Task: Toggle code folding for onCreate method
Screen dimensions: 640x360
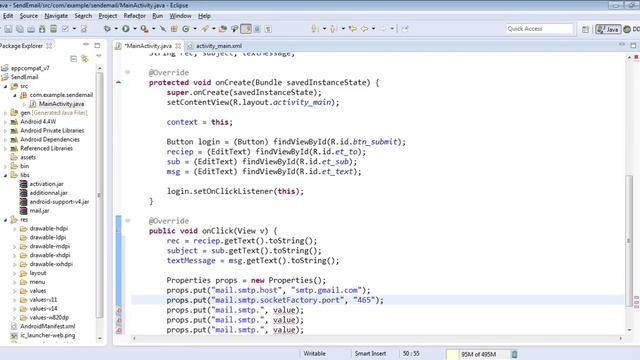Action: pyautogui.click(x=128, y=72)
